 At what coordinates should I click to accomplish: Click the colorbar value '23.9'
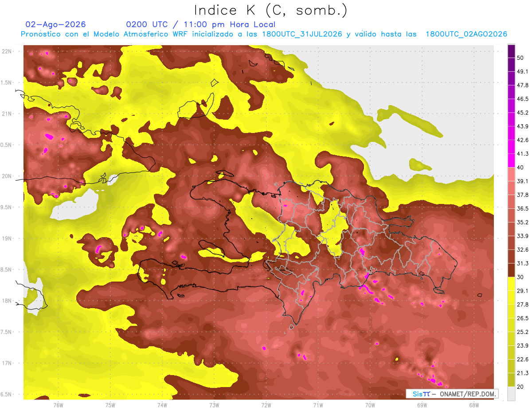pyautogui.click(x=523, y=345)
